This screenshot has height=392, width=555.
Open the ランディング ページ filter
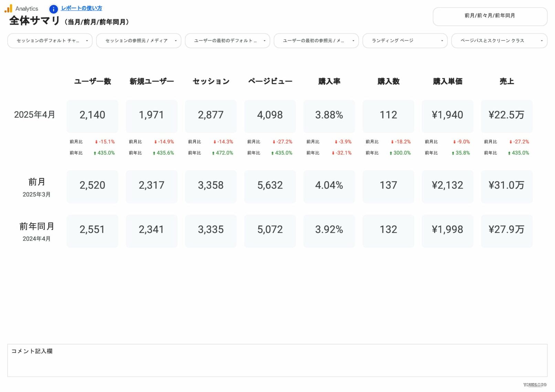(405, 41)
